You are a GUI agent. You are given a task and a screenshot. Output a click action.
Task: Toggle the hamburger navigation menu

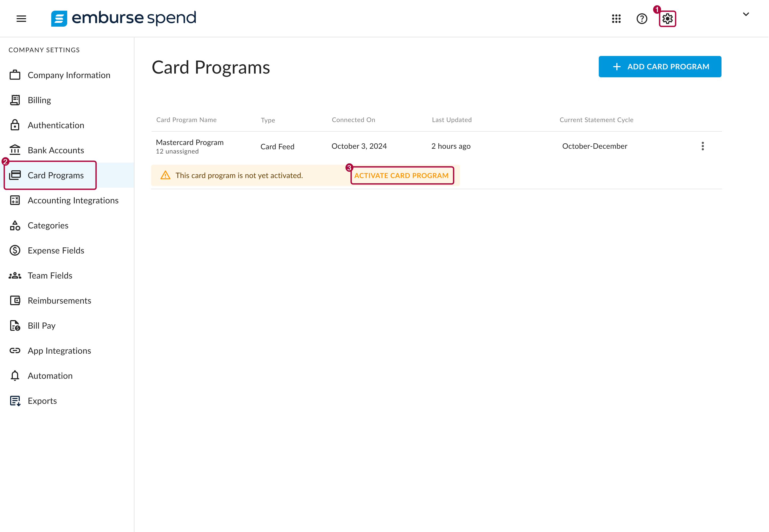21,19
